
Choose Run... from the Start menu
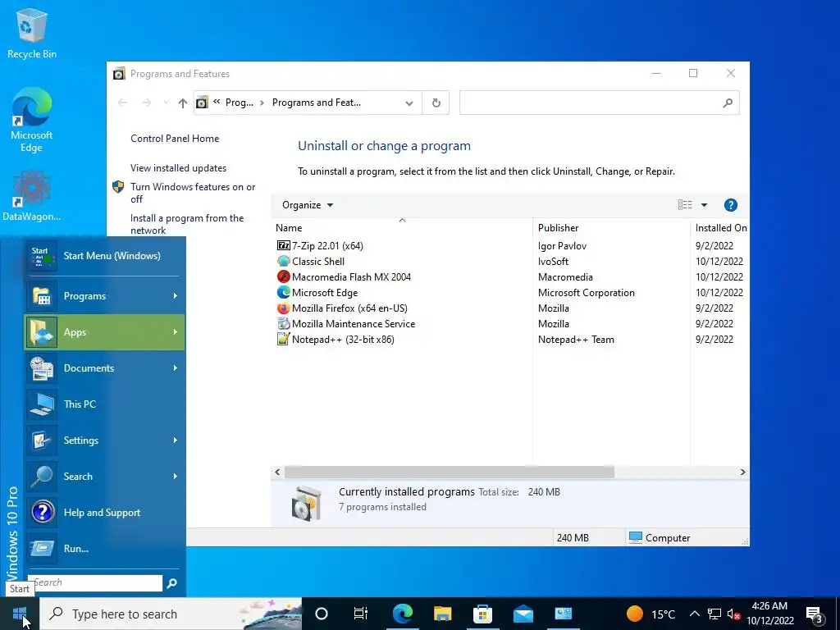[x=104, y=549]
